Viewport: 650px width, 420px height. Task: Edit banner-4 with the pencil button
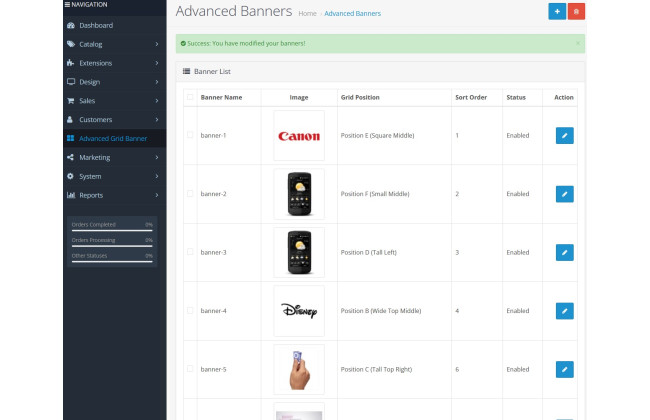point(564,311)
